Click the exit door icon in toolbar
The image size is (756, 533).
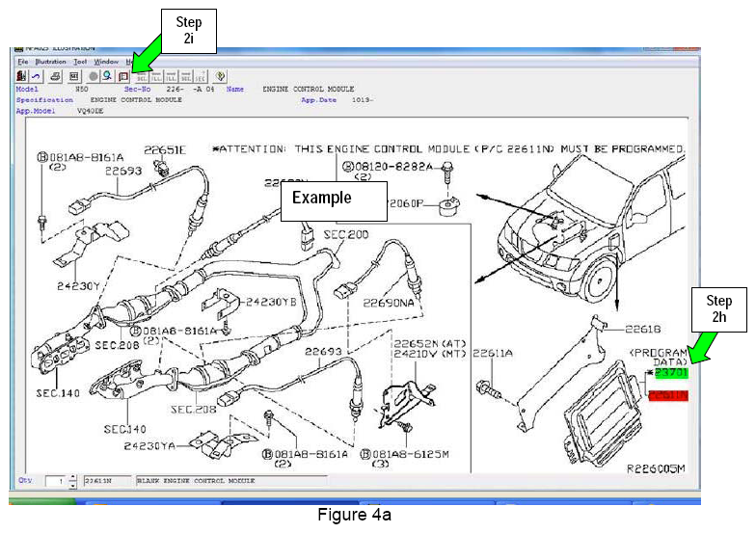click(23, 75)
